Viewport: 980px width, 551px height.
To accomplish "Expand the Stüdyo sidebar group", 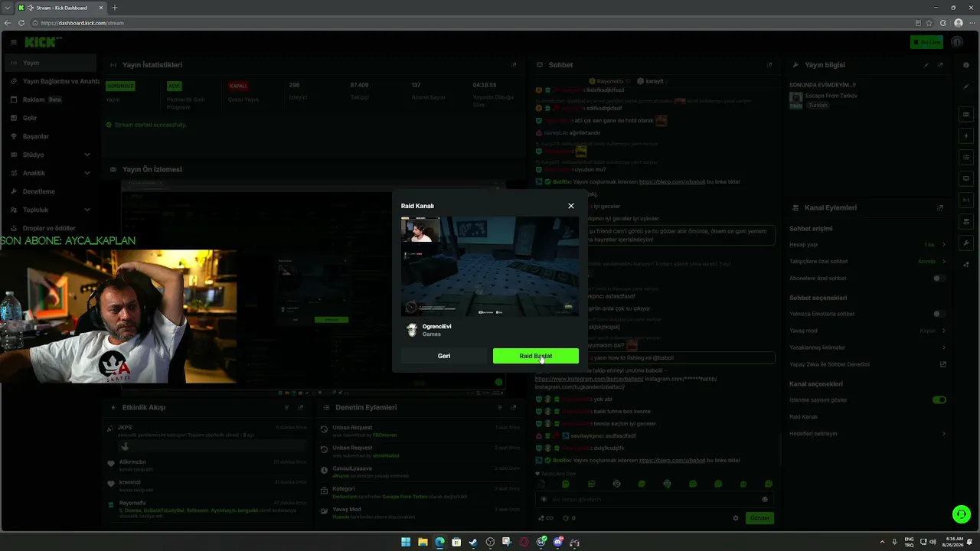I will point(50,155).
